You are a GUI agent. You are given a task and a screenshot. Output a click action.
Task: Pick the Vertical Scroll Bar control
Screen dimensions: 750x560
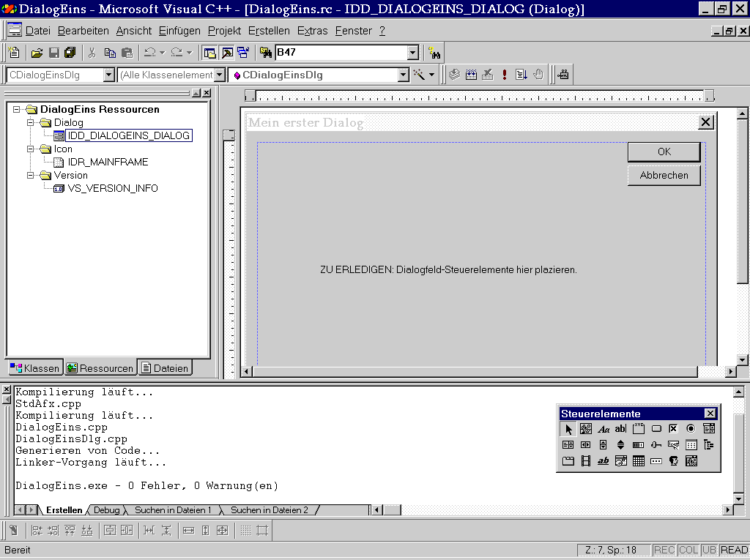coord(604,445)
